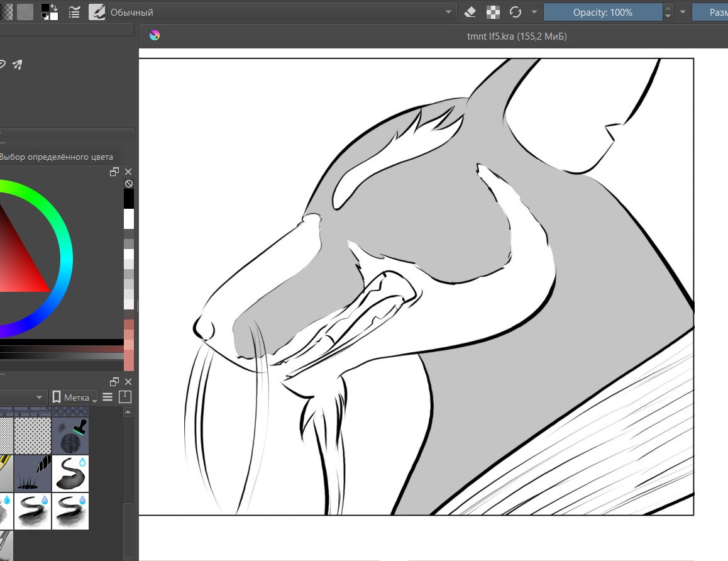Open the resource storage icon in presets docker
Viewport: 728px width, 561px height.
pos(125,397)
